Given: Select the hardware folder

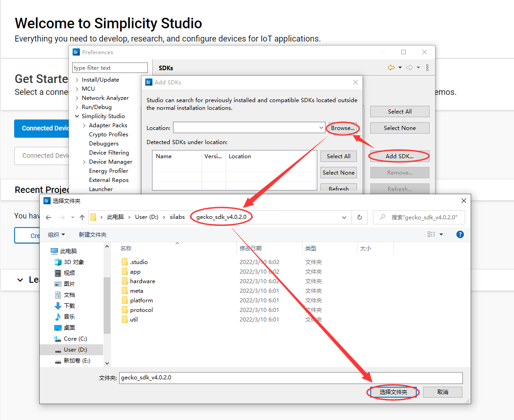Looking at the screenshot, I should point(142,281).
